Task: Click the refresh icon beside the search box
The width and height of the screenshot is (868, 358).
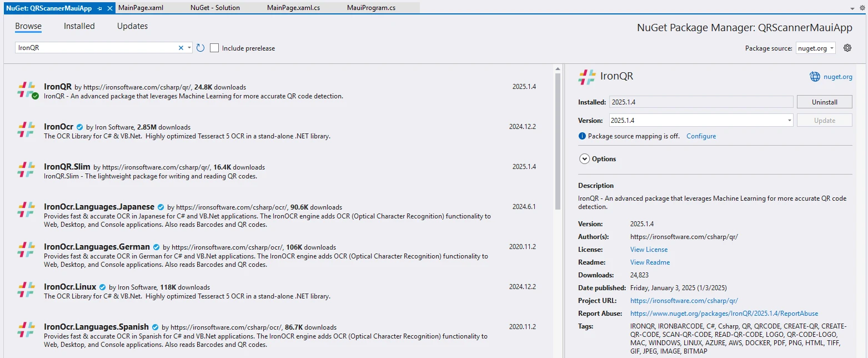Action: click(x=200, y=48)
